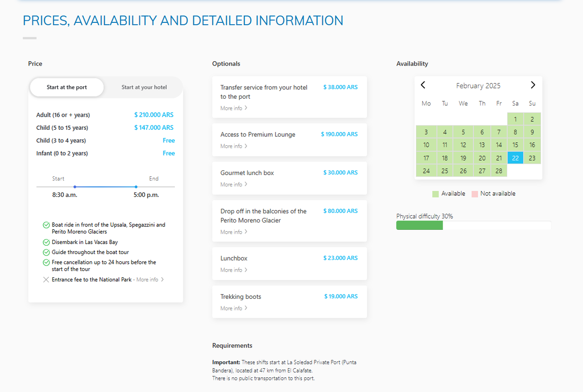
Task: Click the pink Not available legend swatch
Action: [475, 194]
